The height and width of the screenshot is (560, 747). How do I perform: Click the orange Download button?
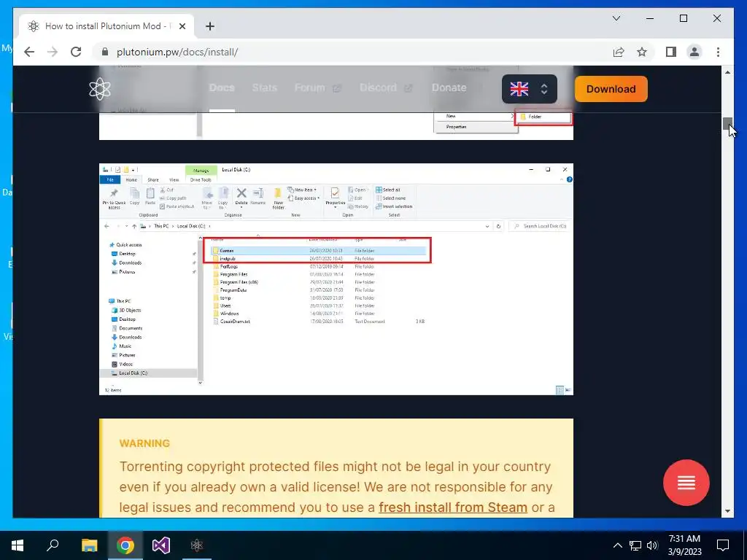tap(611, 89)
